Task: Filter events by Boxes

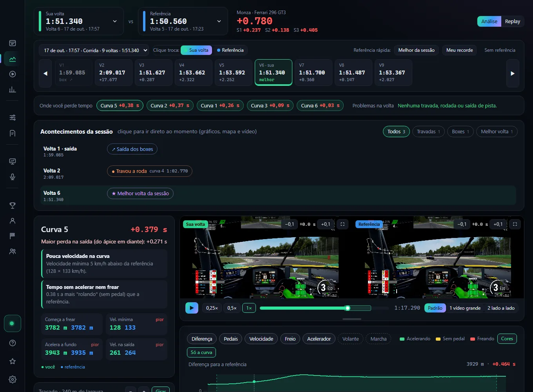Action: pyautogui.click(x=460, y=132)
